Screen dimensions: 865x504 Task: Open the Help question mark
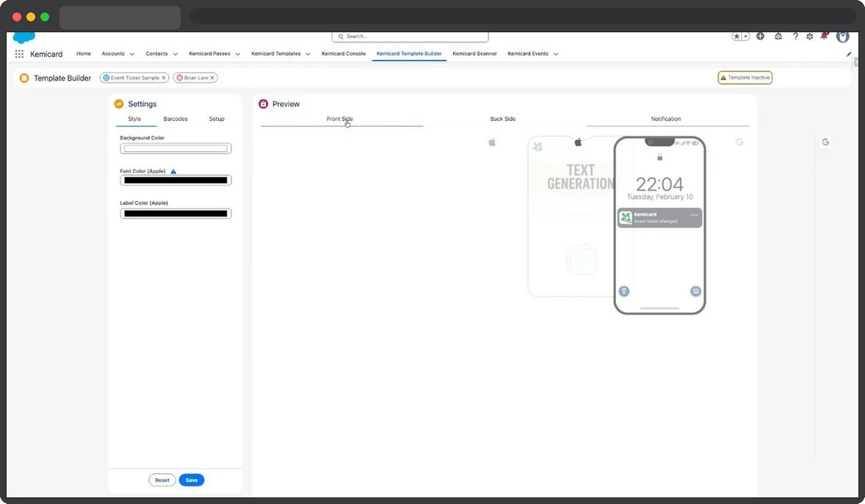click(x=795, y=37)
